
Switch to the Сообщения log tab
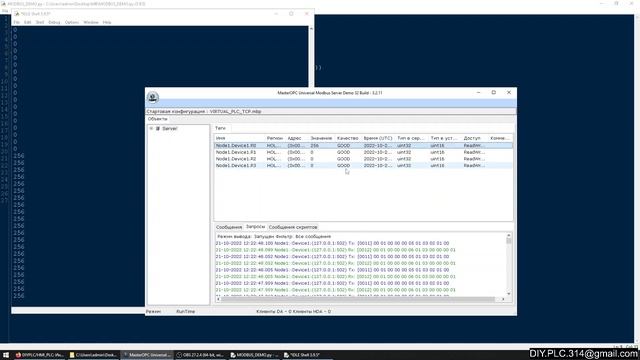click(229, 227)
